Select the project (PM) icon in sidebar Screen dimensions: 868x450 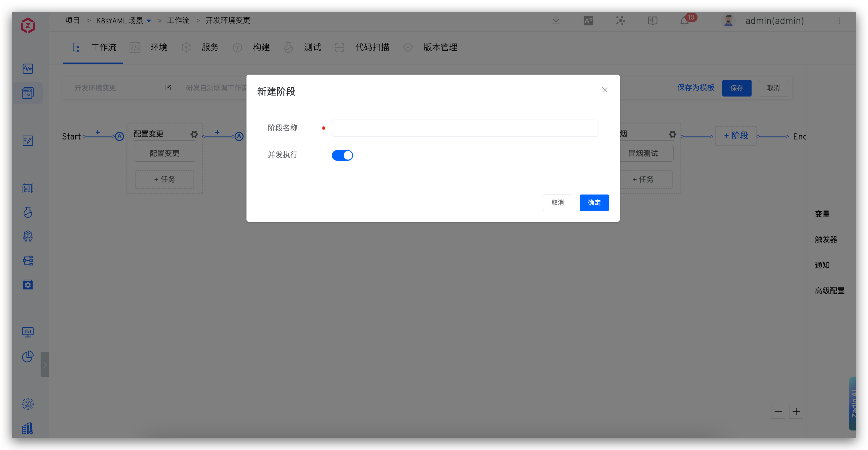[x=28, y=93]
